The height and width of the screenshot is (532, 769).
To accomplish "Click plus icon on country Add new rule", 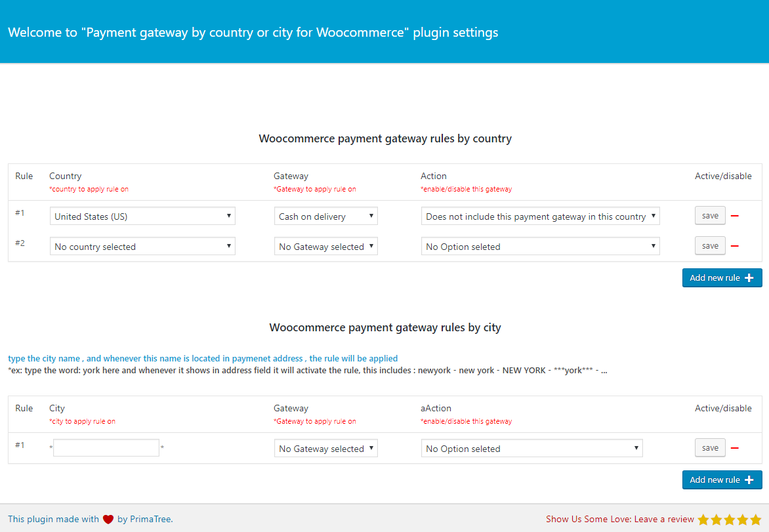I will click(749, 277).
